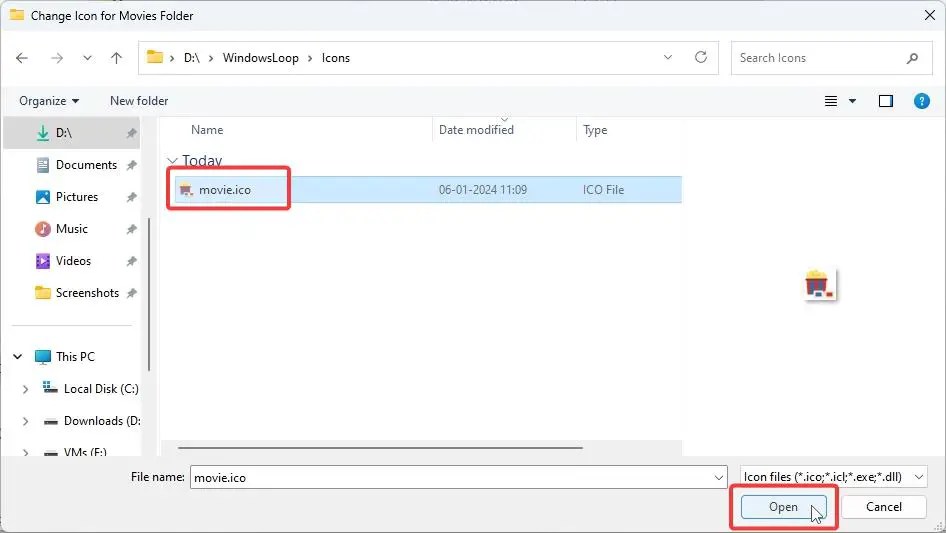Open view options dropdown arrow
The image size is (946, 533).
(x=852, y=101)
